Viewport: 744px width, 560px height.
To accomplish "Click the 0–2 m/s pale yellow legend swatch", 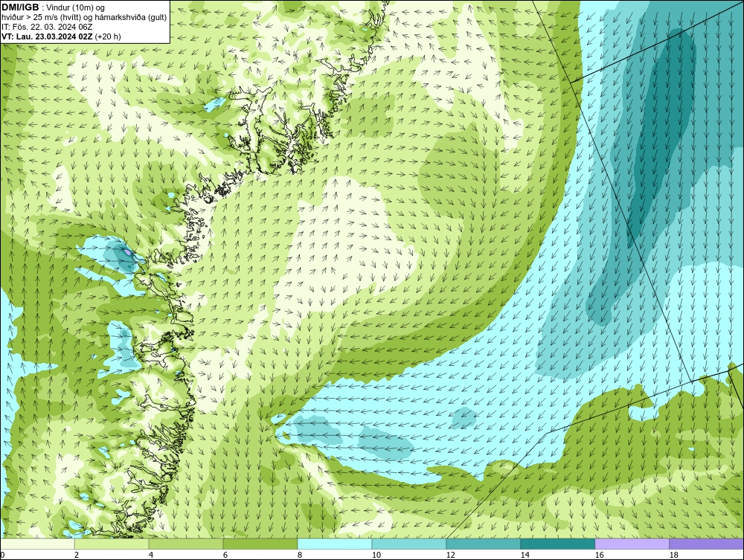I will (37, 544).
